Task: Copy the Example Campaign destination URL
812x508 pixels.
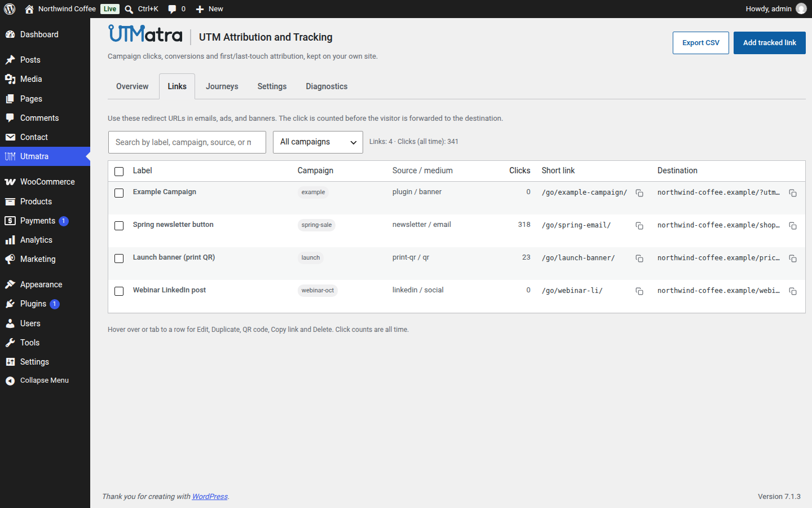Action: pos(793,193)
